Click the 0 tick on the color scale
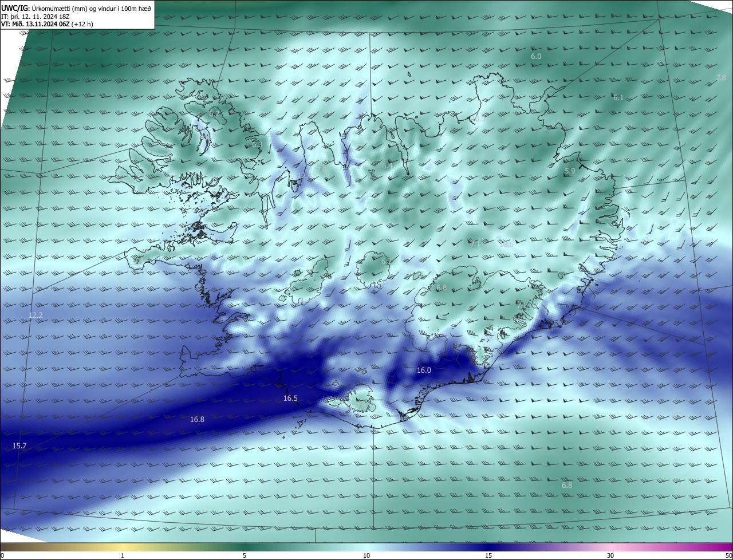Image resolution: width=733 pixels, height=560 pixels. 2,555
